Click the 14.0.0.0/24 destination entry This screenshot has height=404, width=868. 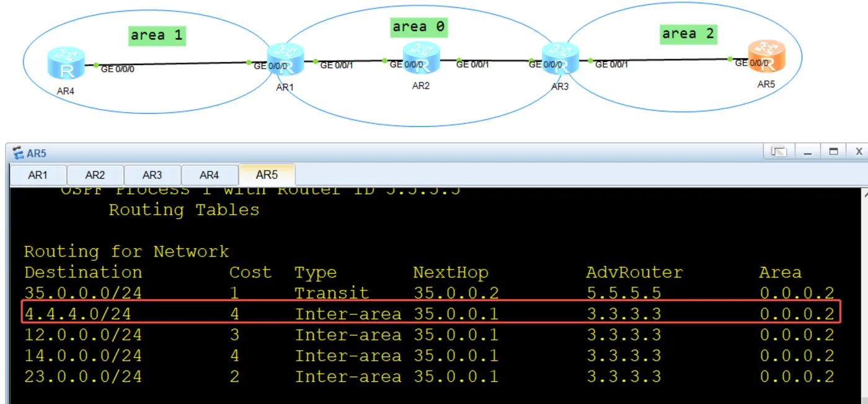[83, 356]
